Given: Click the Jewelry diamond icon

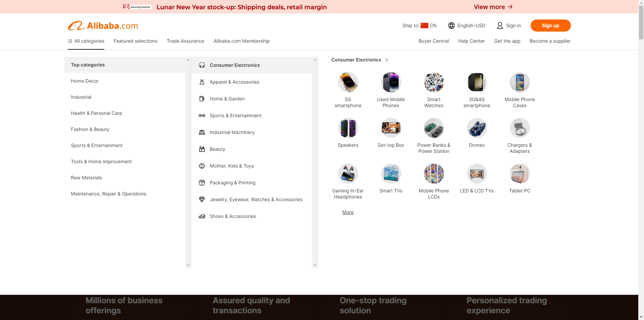Looking at the screenshot, I should tap(202, 199).
